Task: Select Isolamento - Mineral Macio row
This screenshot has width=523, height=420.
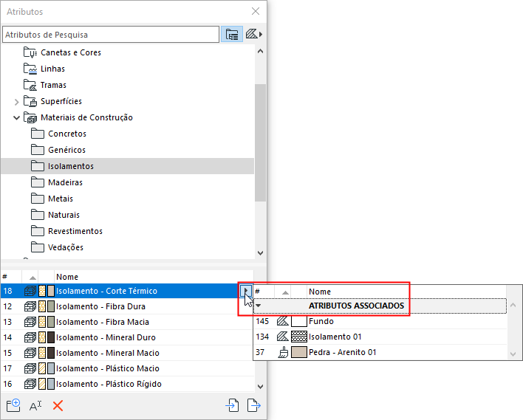Action: pos(127,353)
